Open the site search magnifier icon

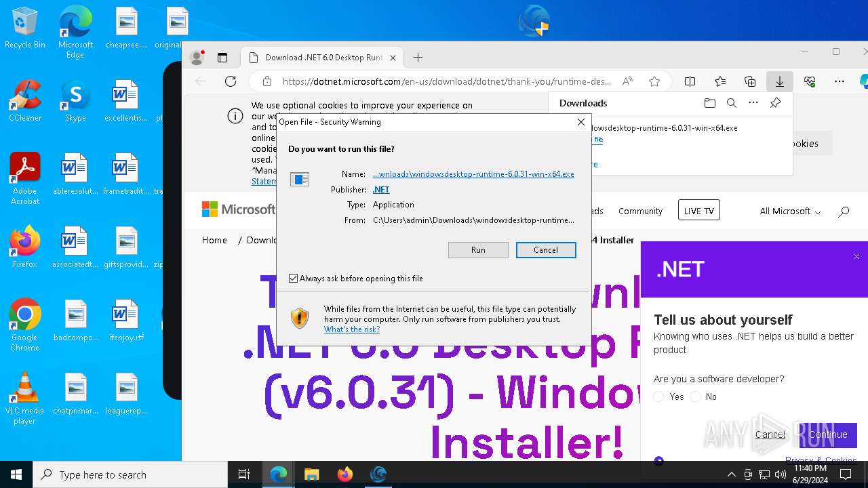pyautogui.click(x=844, y=211)
